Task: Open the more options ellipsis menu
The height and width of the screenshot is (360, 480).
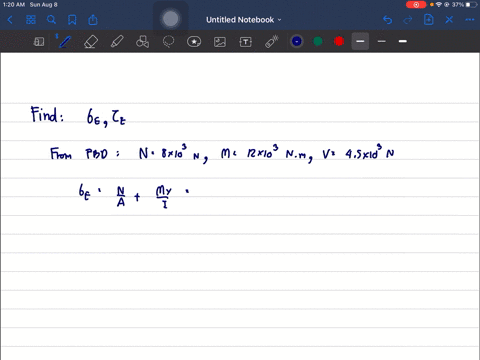Action: [x=470, y=20]
